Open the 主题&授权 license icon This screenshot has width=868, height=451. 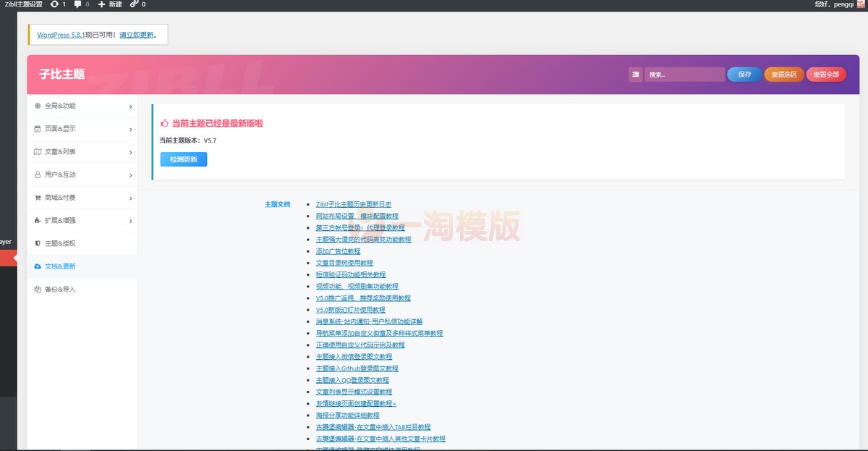[37, 244]
